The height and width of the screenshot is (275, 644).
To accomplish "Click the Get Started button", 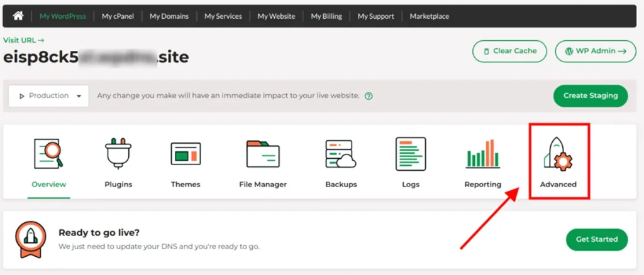I will (x=597, y=239).
